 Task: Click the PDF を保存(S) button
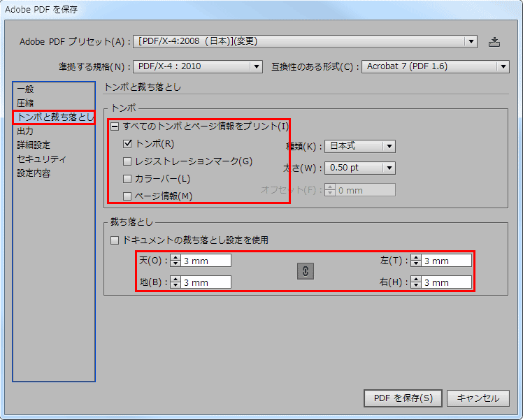point(403,398)
